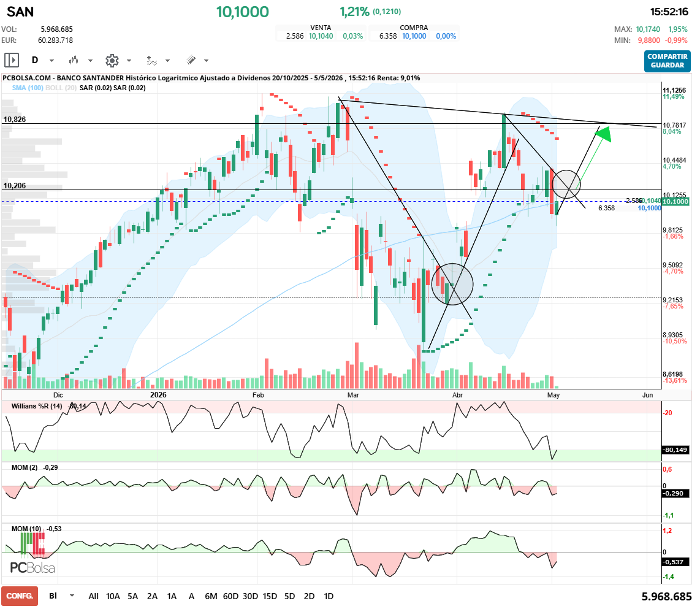Select the 15D time range
Viewport: 700px width, 609px height.
point(270,596)
